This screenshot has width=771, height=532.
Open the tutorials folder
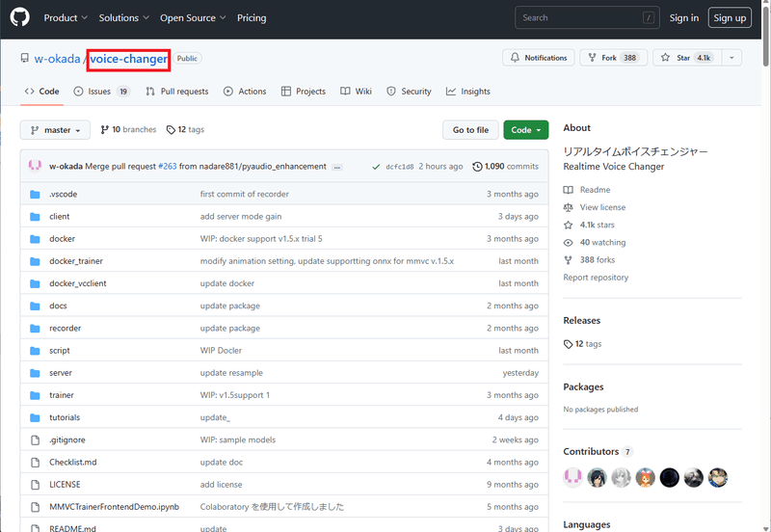65,417
